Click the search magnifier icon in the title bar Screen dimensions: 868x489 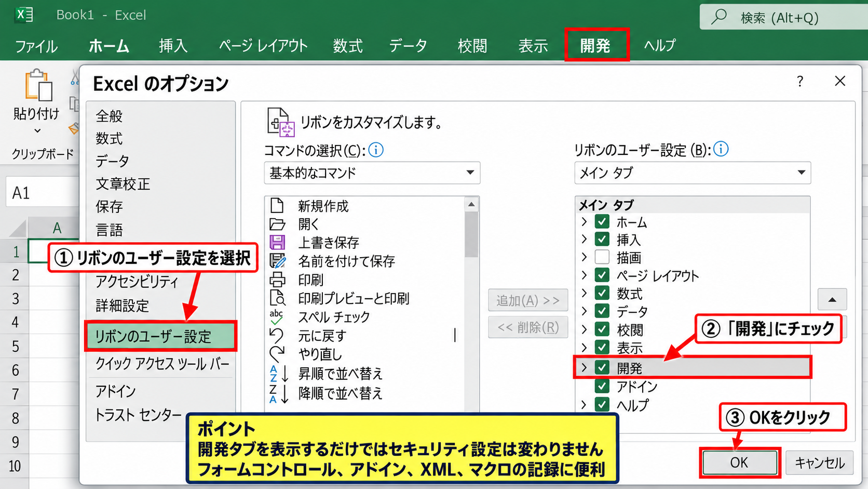tap(719, 17)
